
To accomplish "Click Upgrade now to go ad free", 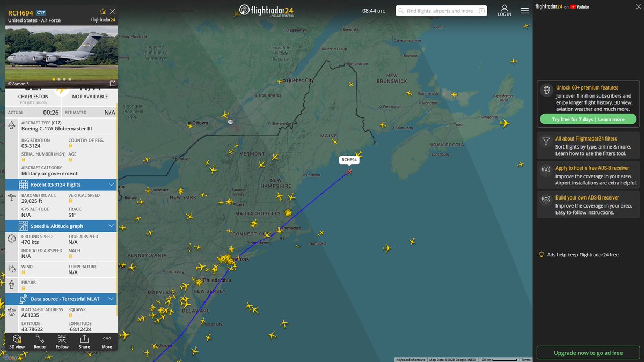I will [588, 352].
